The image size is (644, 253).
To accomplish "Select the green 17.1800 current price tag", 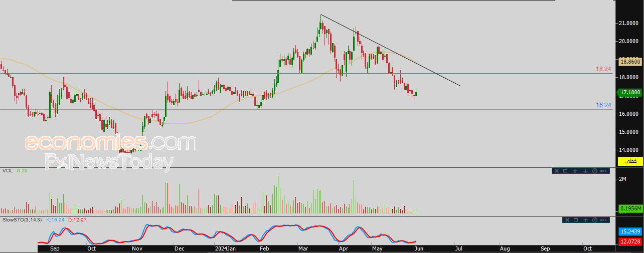I will 630,93.
